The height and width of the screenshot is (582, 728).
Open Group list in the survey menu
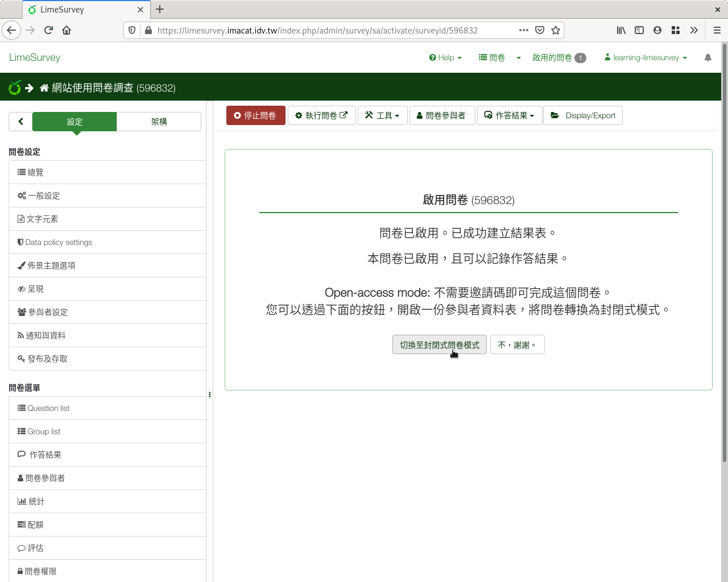107,431
